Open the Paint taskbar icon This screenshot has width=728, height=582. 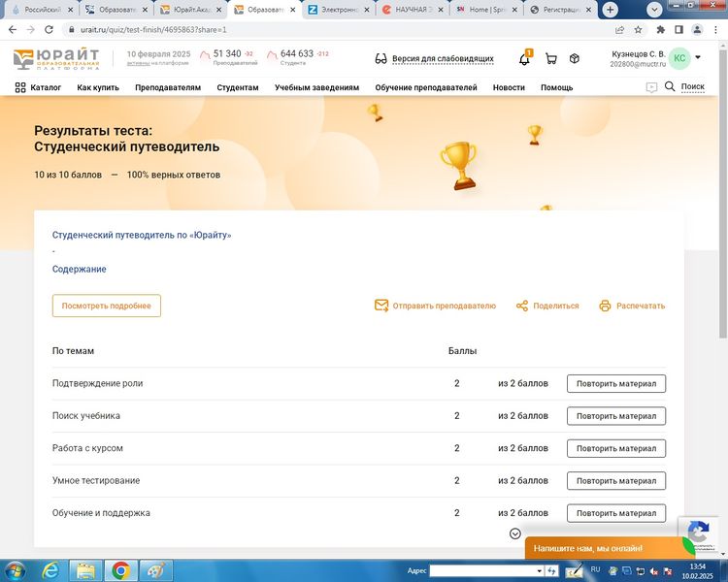(156, 571)
